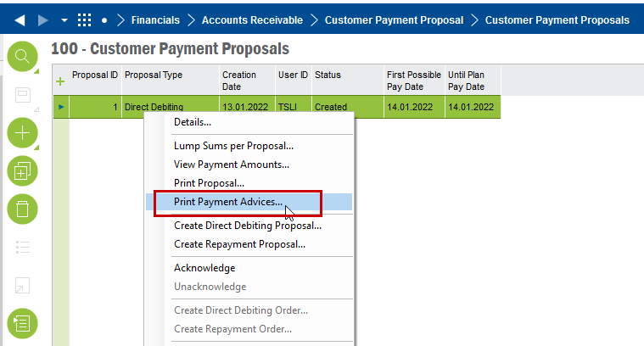The width and height of the screenshot is (644, 346).
Task: Click the TSLI user ID cell
Action: click(294, 107)
